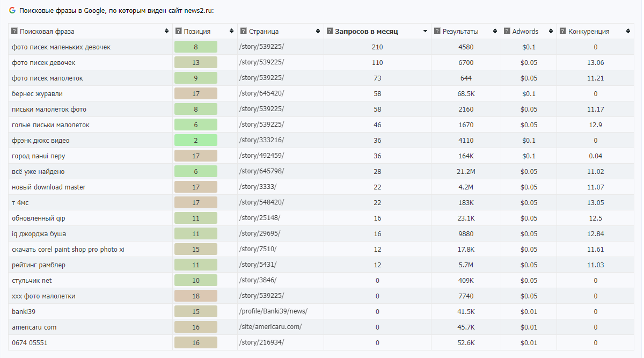
Task: Click the competition value 0.04
Action: pos(595,156)
